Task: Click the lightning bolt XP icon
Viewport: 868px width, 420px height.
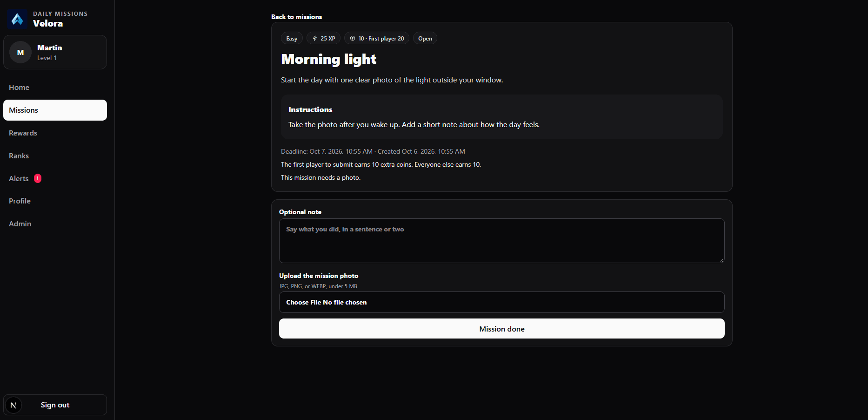Action: (315, 39)
